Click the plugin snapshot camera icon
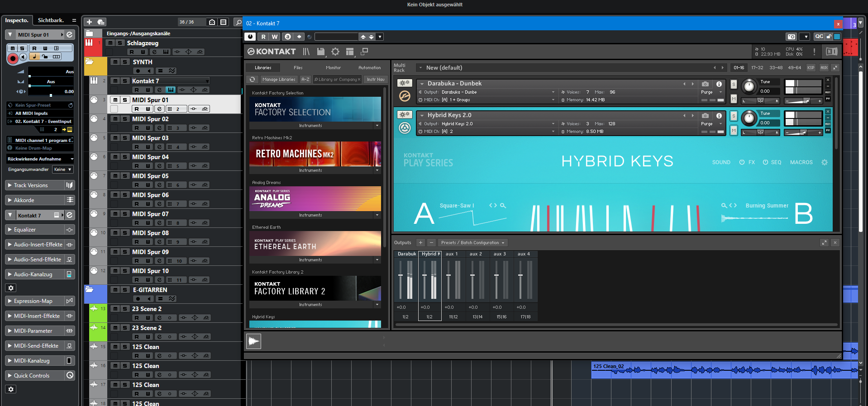The height and width of the screenshot is (406, 868). pos(791,37)
